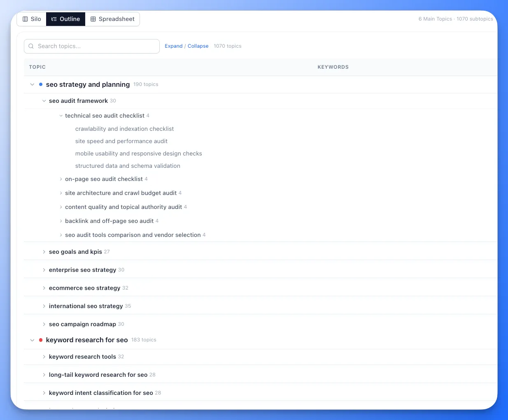Collapse seo strategy and planning section
Image resolution: width=508 pixels, height=420 pixels.
tap(32, 84)
